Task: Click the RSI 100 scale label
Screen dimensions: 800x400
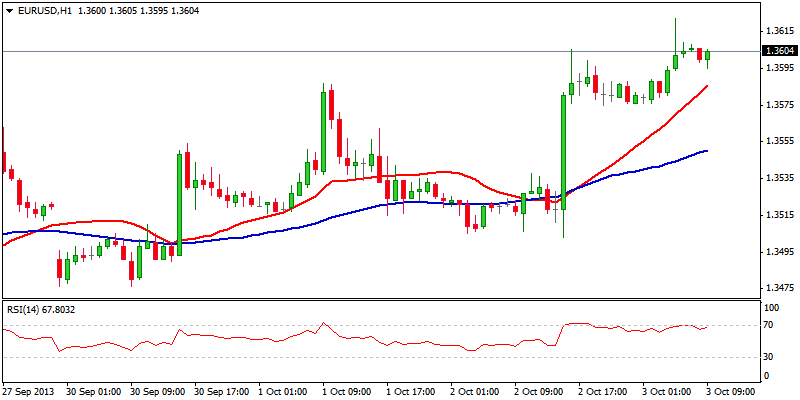Action: point(773,308)
